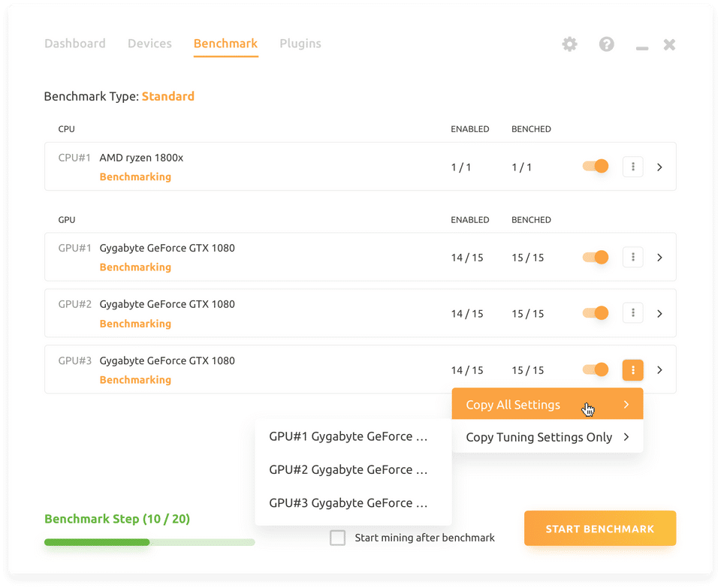Click the CPU section header label
Screen dimensions: 721x588
[x=66, y=129]
